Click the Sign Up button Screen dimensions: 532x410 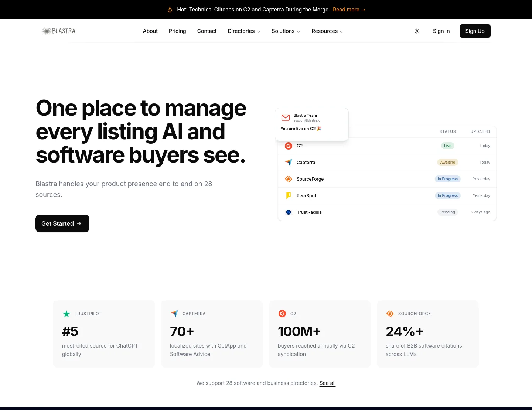[x=475, y=31]
